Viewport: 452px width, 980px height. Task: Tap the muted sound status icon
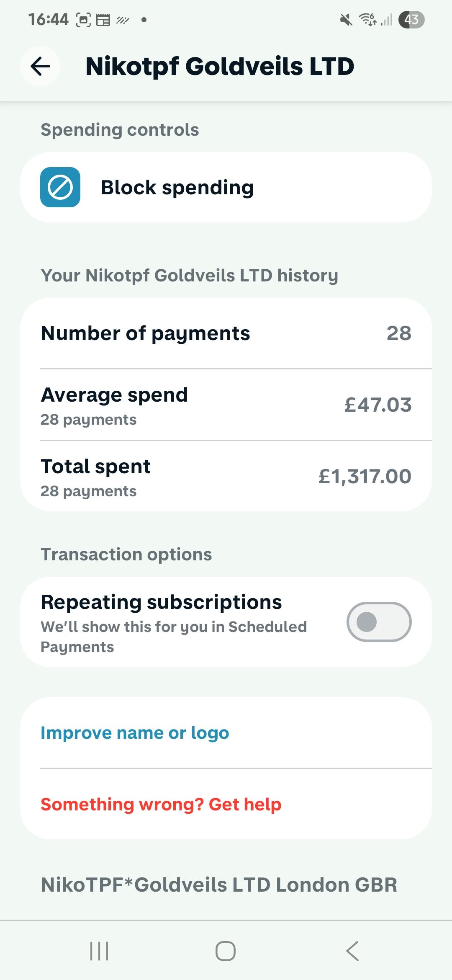(346, 20)
